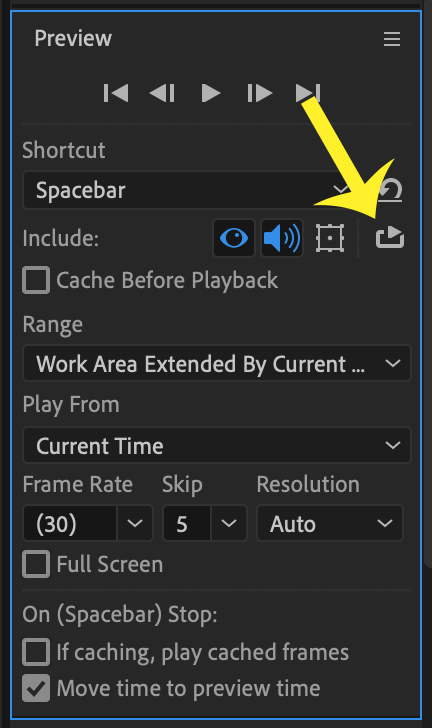Enable the Full Screen checkbox
This screenshot has width=432, height=728.
click(x=36, y=564)
